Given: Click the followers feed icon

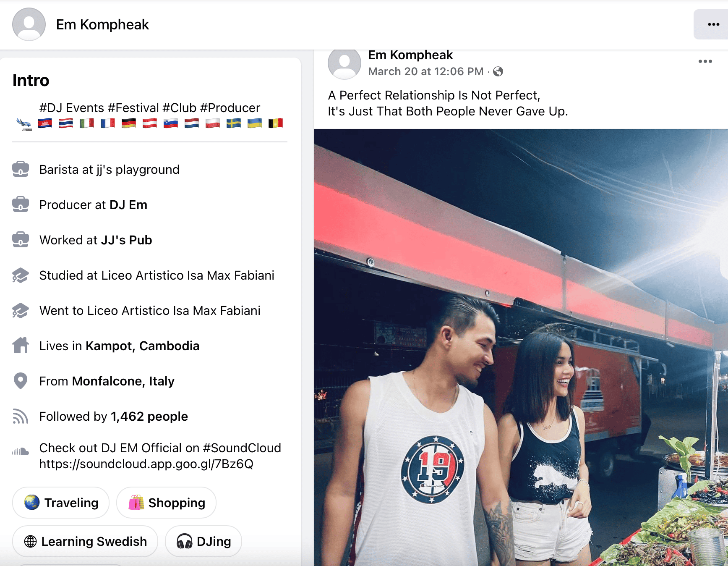Looking at the screenshot, I should coord(21,416).
